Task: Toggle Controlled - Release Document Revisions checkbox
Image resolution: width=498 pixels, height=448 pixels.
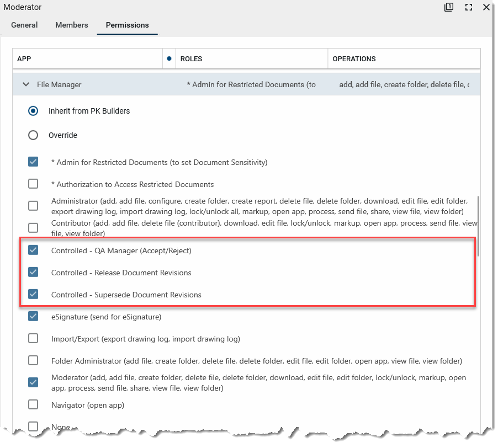Action: 33,272
